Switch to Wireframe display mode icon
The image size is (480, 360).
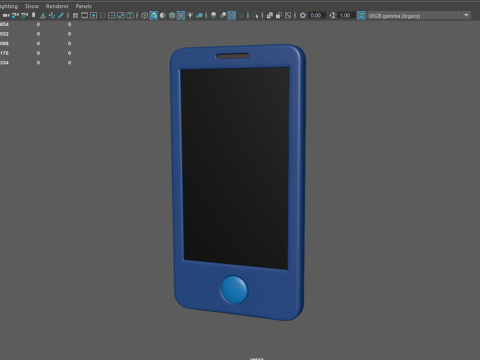144,15
